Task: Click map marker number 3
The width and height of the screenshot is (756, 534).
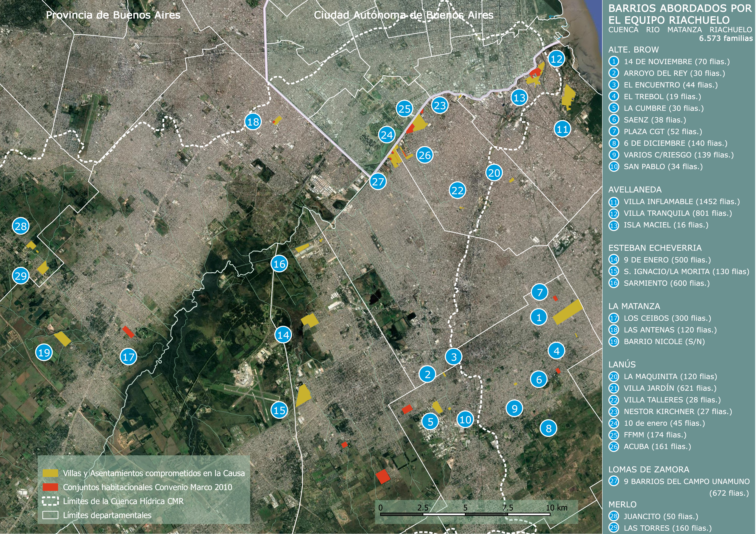Action: tap(454, 357)
